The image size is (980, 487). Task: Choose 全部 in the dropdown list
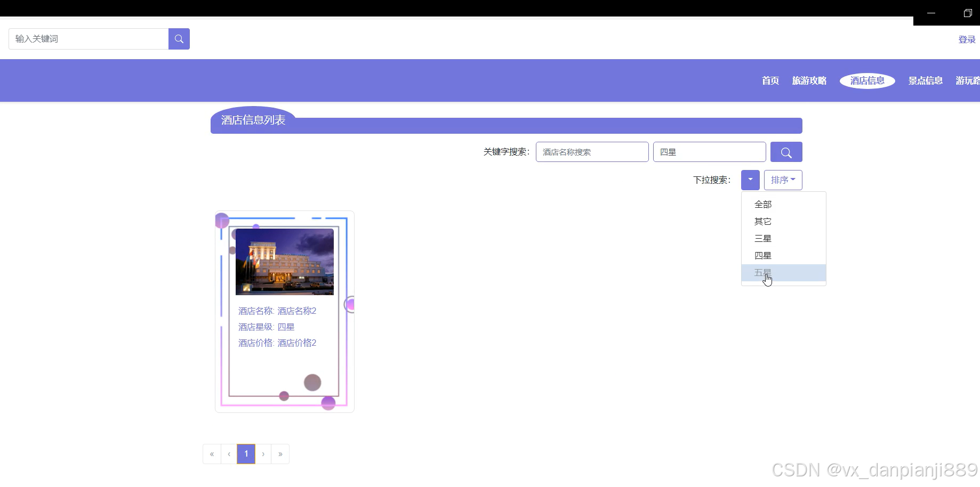[784, 205]
